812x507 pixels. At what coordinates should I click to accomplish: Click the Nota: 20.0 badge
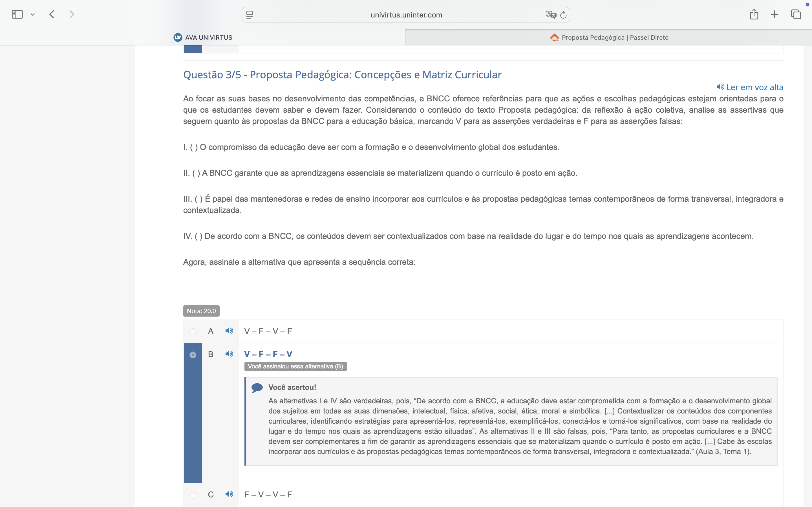[201, 311]
